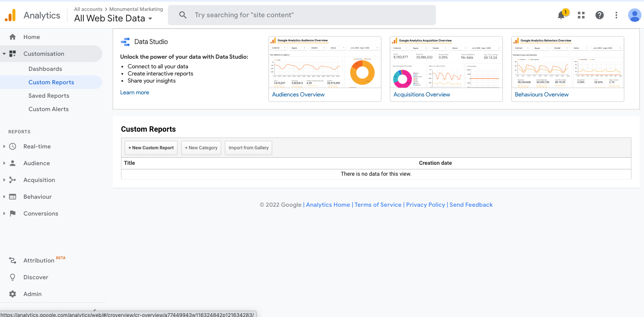
Task: Open the Audience Overview template thumbnail
Action: (325, 62)
